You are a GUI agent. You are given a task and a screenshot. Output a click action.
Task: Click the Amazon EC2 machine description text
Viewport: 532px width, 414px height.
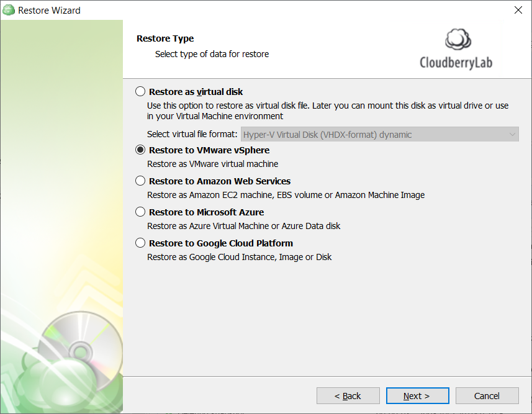(x=286, y=195)
